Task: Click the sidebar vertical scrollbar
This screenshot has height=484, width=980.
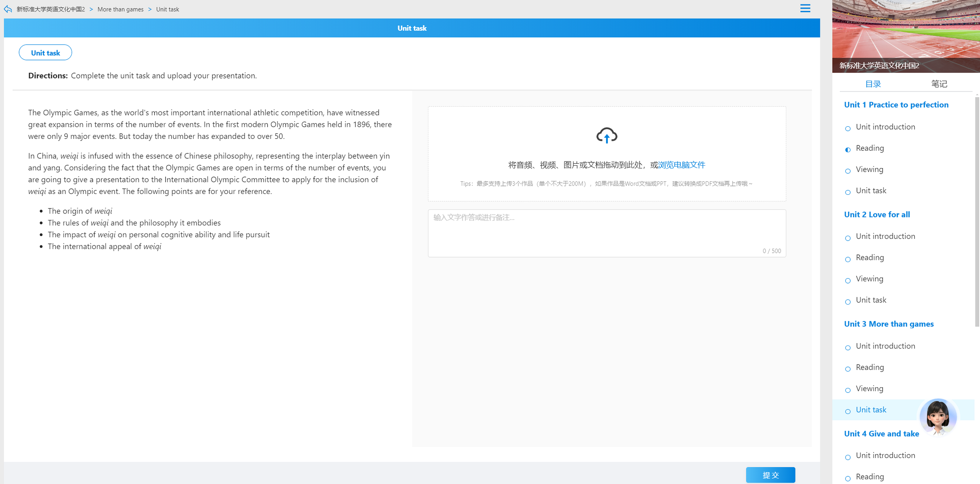Action: [977, 212]
